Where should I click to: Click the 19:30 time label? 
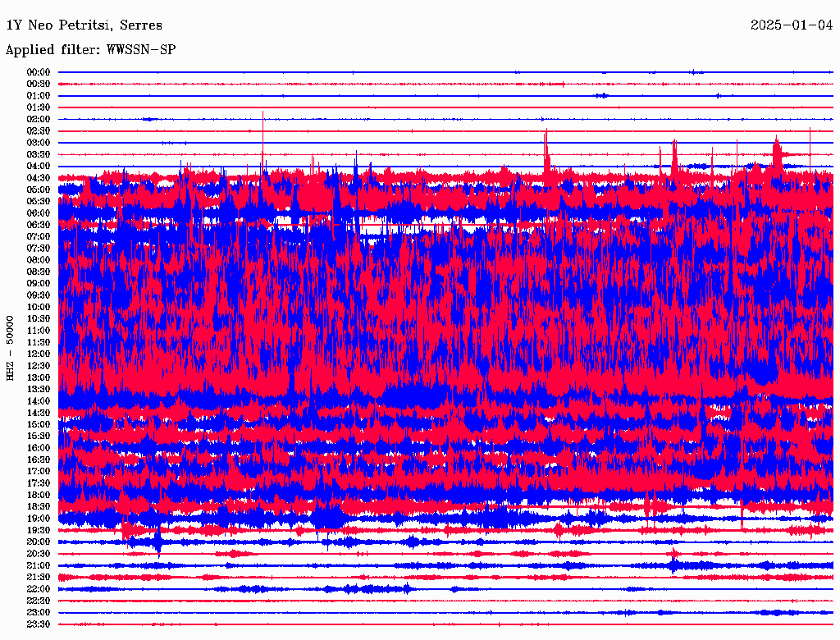coord(39,530)
